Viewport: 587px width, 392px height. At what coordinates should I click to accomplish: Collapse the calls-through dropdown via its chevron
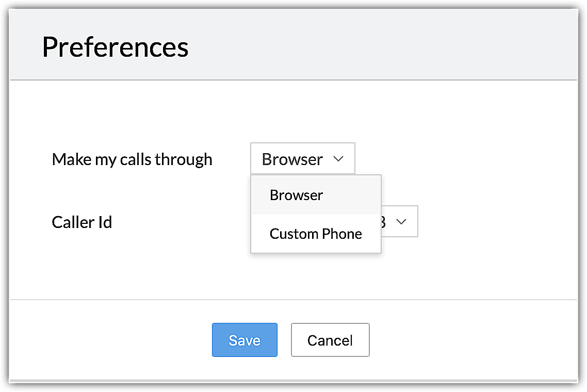[x=338, y=159]
